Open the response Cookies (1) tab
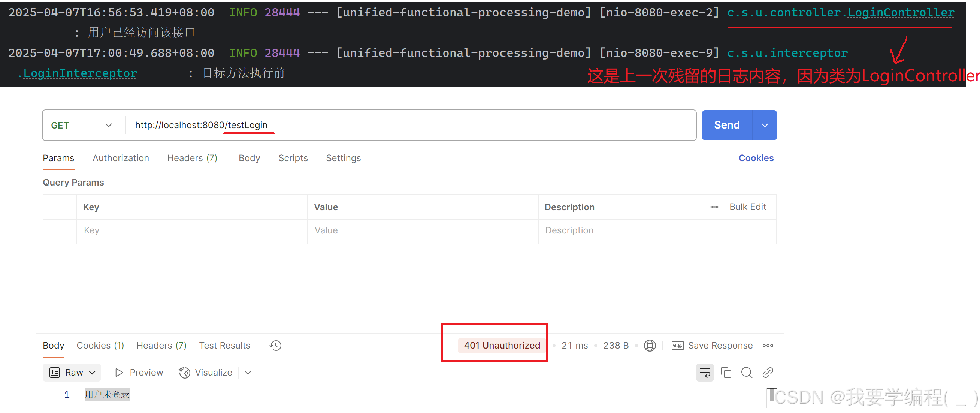The image size is (980, 413). [100, 345]
